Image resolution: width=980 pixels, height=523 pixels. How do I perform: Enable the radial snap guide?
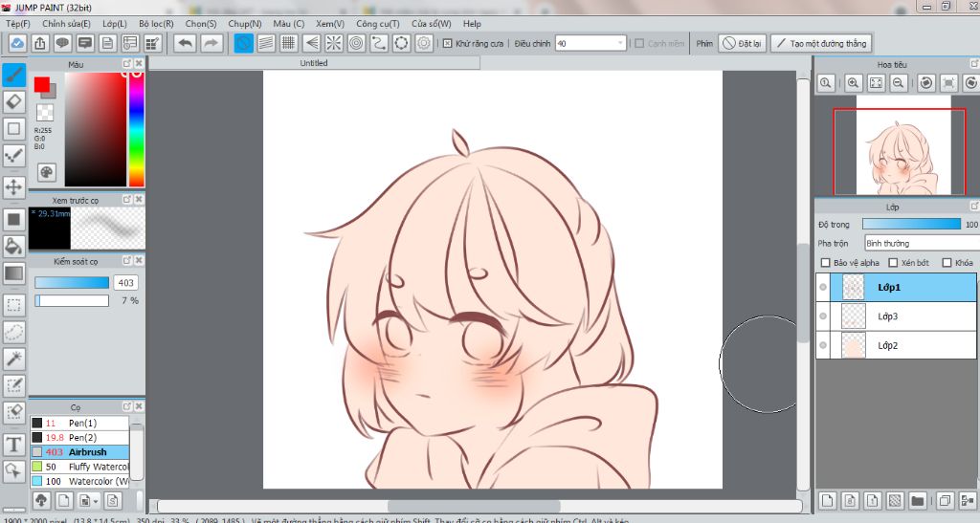pos(334,43)
